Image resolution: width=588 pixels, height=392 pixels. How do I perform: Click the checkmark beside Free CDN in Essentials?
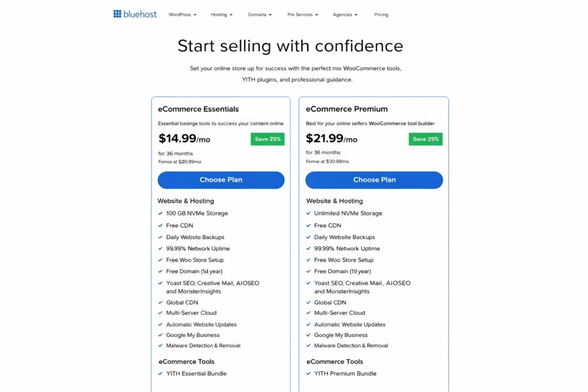pos(160,226)
